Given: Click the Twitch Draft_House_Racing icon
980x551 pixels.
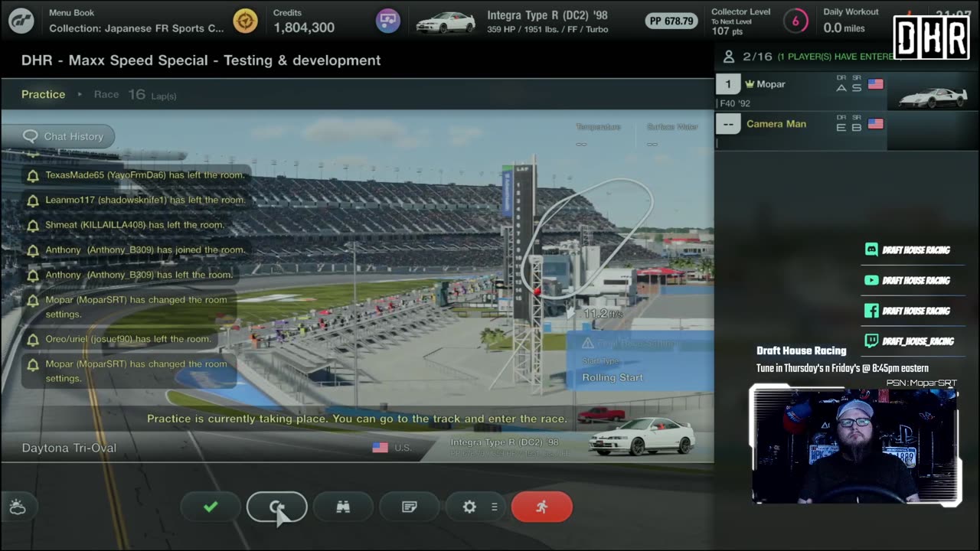Looking at the screenshot, I should (x=871, y=341).
